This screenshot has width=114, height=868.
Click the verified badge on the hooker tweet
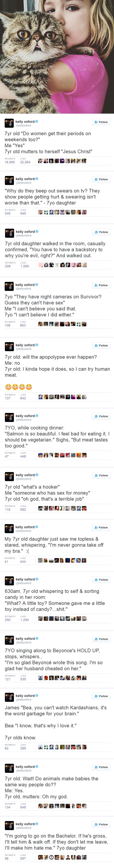coord(37,475)
